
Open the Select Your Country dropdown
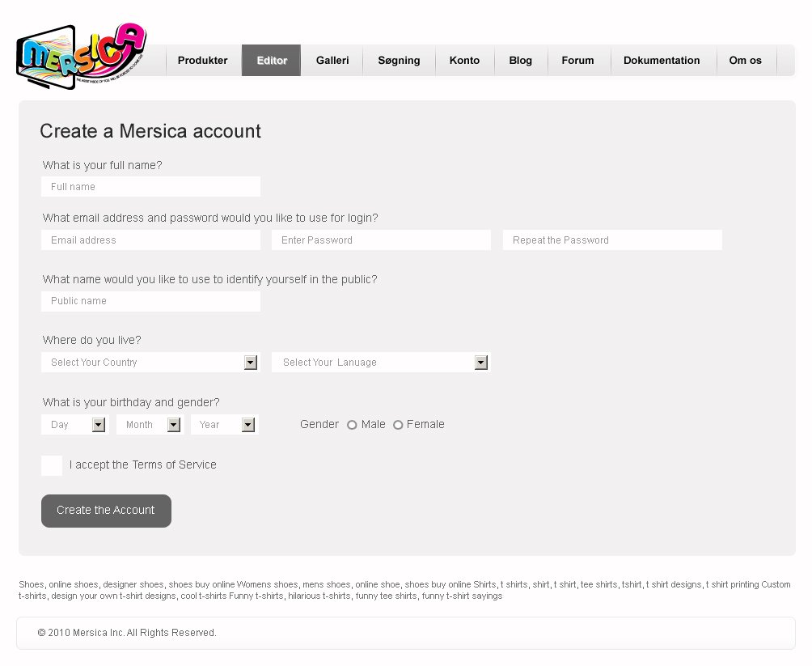tap(150, 363)
